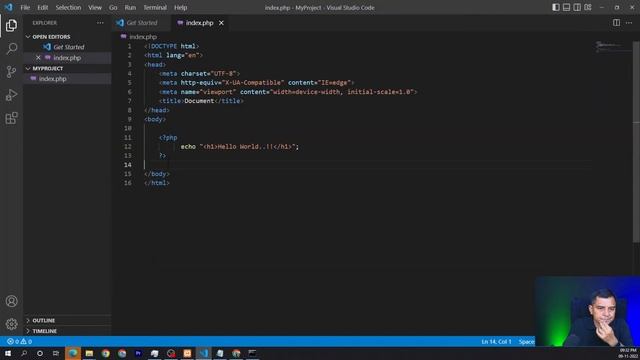Click the title Document line 7
Screen dimensions: 640x360
coord(201,101)
